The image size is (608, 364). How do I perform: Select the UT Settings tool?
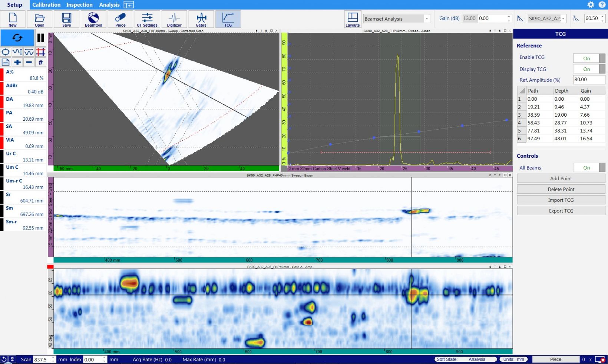coord(147,19)
